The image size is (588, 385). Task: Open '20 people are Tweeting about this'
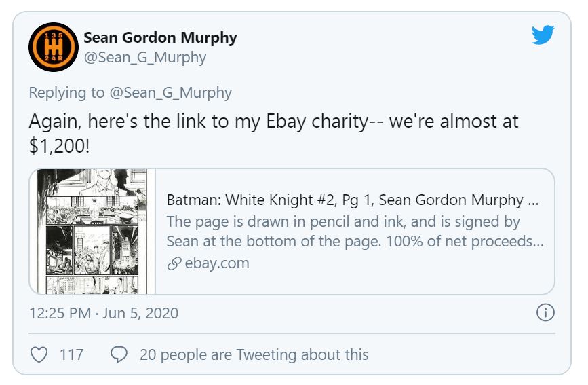click(254, 354)
